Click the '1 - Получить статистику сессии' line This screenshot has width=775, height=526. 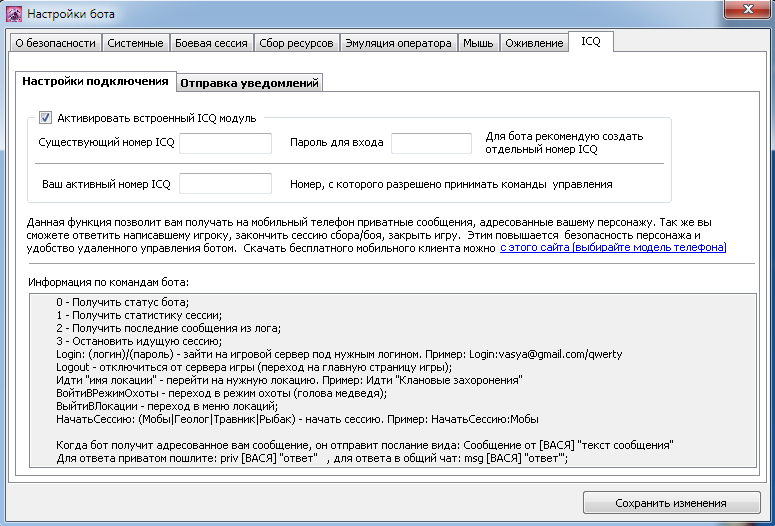coord(139,315)
